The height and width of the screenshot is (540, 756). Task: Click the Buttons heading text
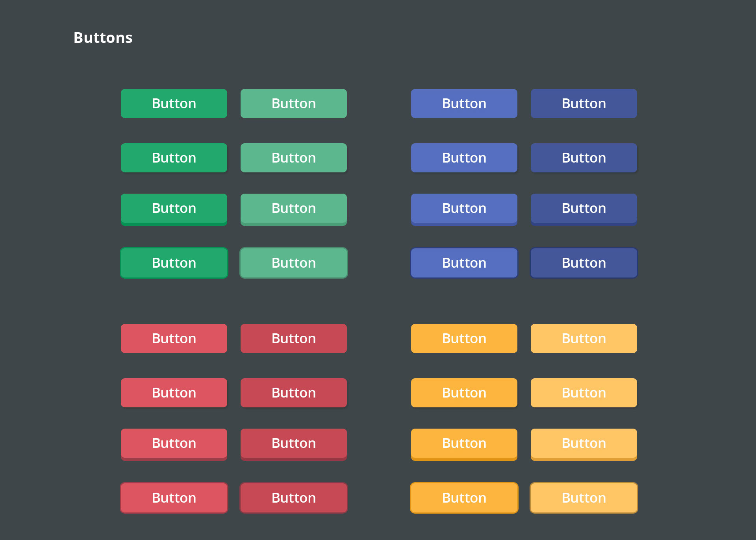pos(103,38)
